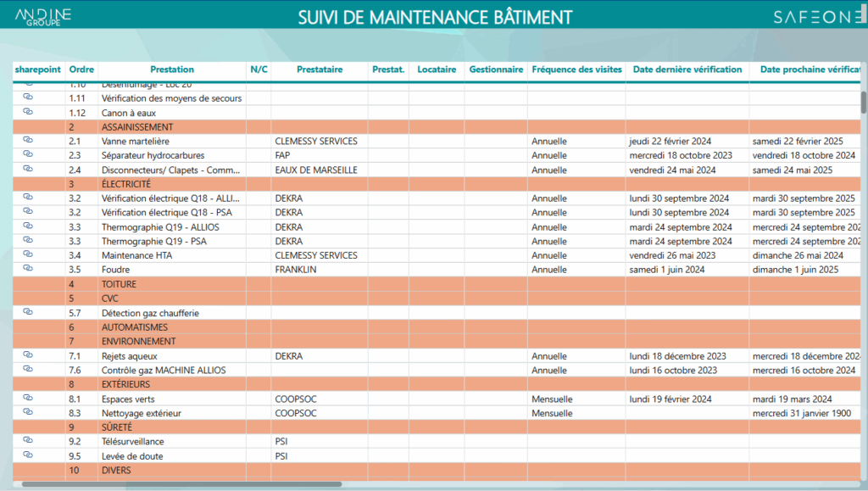Select the ASSAINISSEMENT section row
868x491 pixels.
pyautogui.click(x=437, y=126)
